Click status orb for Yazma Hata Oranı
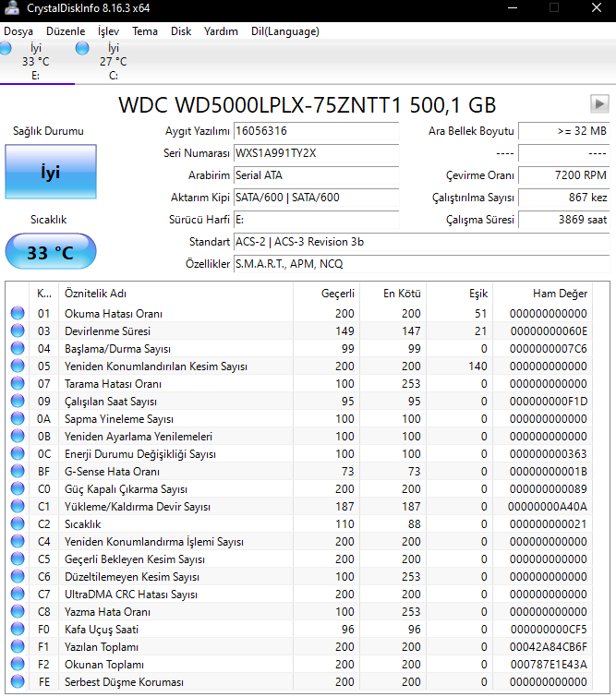The width and height of the screenshot is (616, 697). tap(18, 612)
